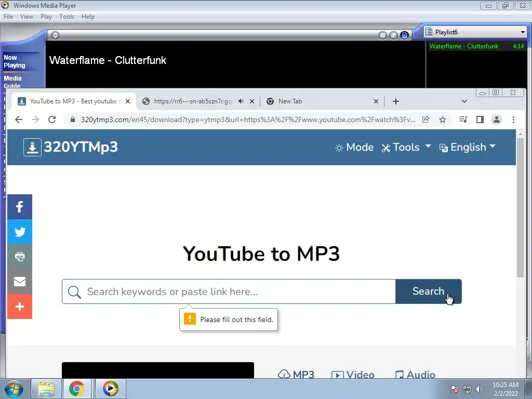Bookmark this page with the star icon
Viewport: 532px width, 399px height.
pyautogui.click(x=443, y=119)
